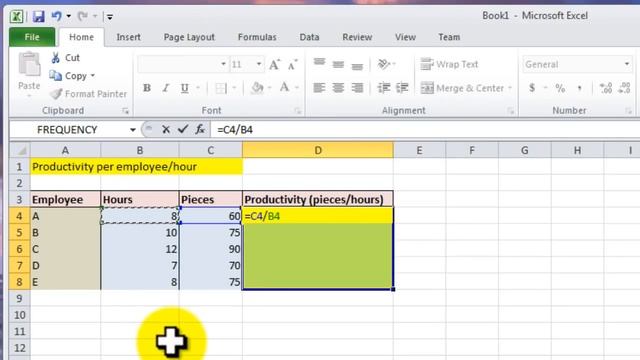Click the Format Painter brush icon

click(56, 94)
